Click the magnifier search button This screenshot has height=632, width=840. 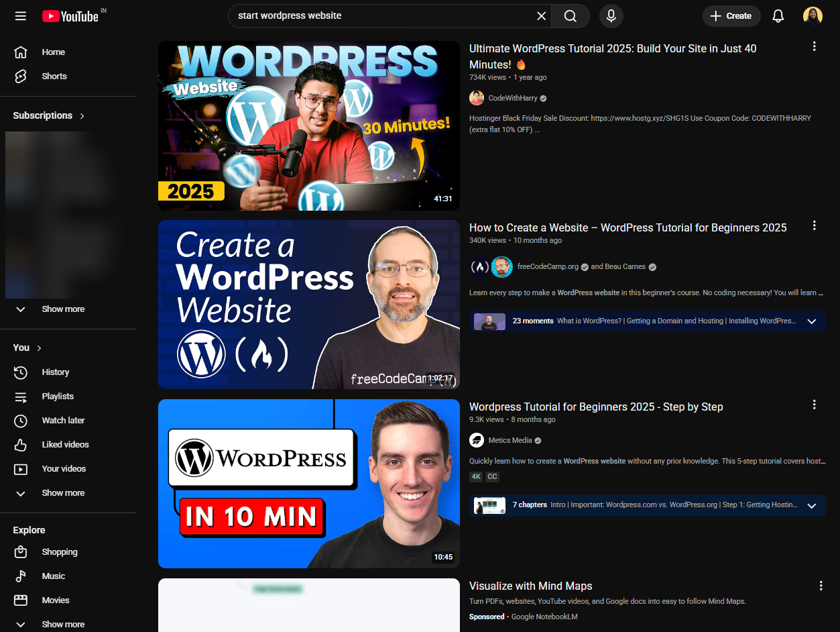click(570, 16)
